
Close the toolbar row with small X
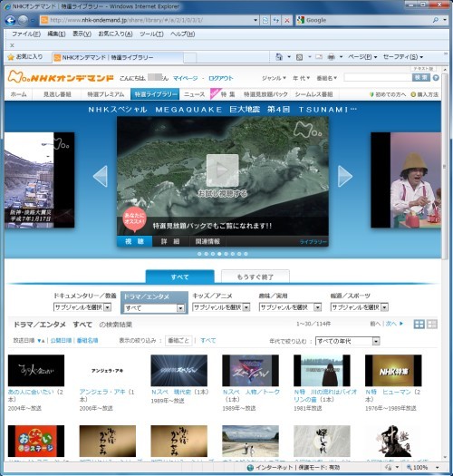12,45
